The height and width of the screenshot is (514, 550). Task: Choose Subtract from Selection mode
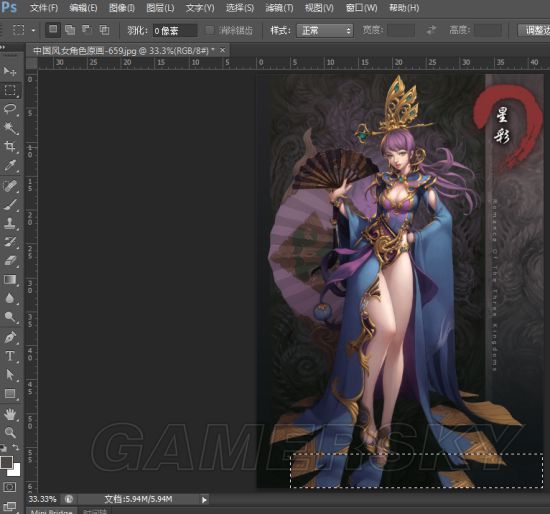tap(87, 30)
